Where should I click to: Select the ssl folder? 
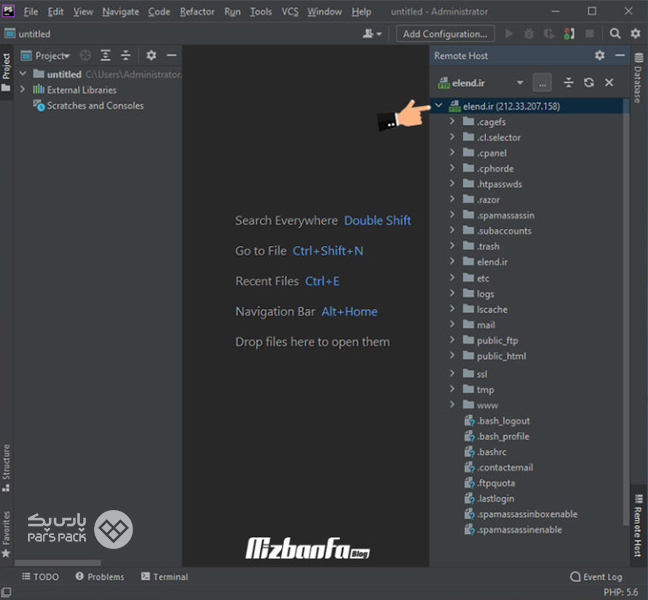pyautogui.click(x=475, y=374)
